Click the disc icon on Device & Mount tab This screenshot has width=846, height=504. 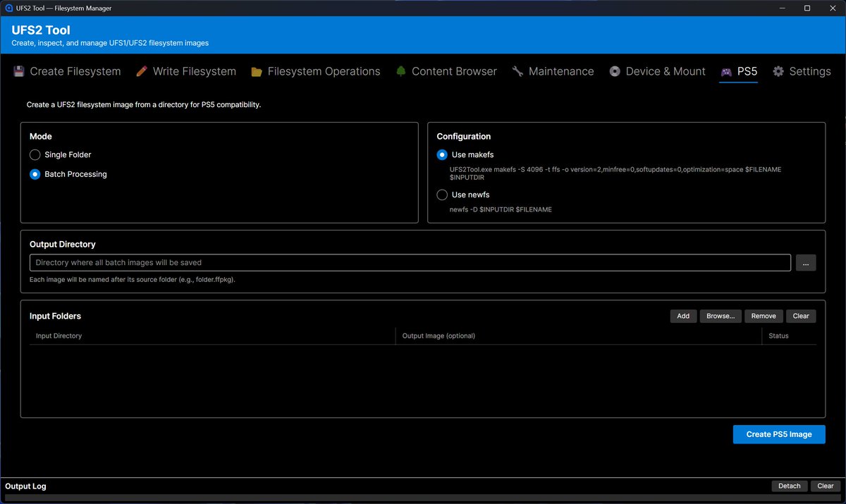click(615, 71)
